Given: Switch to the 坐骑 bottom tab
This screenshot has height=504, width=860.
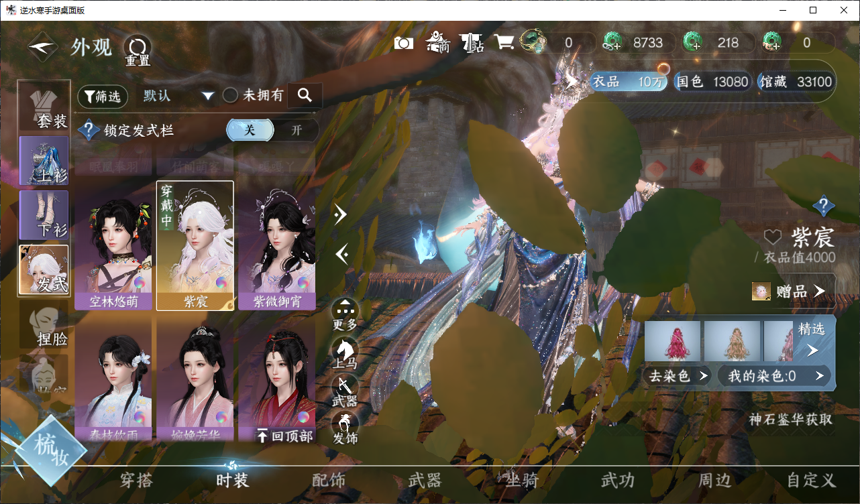Looking at the screenshot, I should [521, 481].
